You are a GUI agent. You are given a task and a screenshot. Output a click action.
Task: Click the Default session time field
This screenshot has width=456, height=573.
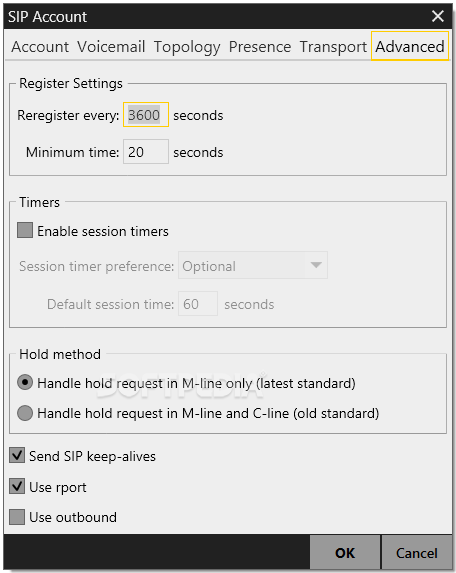(198, 304)
